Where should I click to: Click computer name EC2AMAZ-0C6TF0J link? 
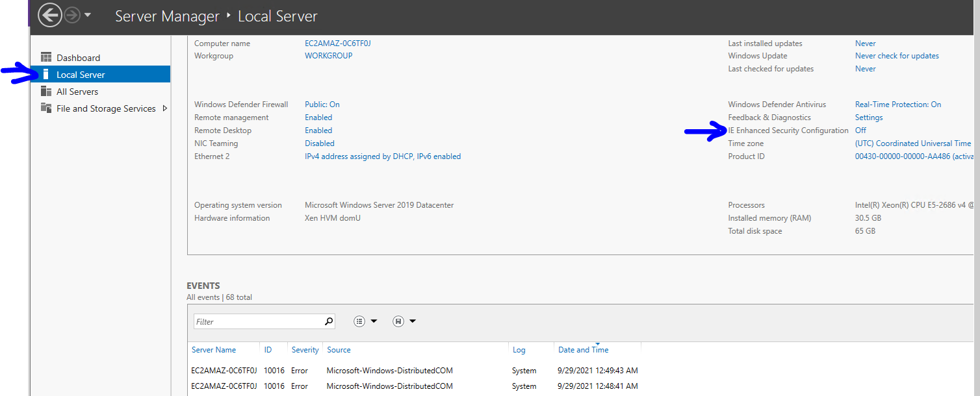tap(337, 43)
